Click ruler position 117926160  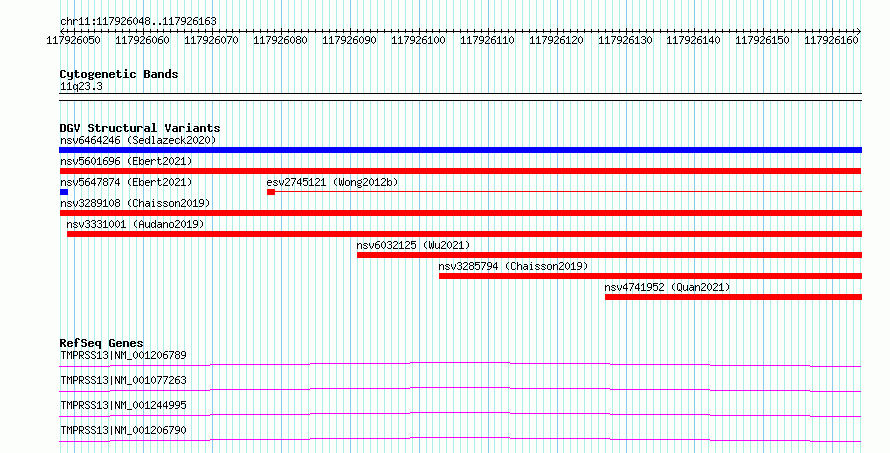[x=832, y=40]
